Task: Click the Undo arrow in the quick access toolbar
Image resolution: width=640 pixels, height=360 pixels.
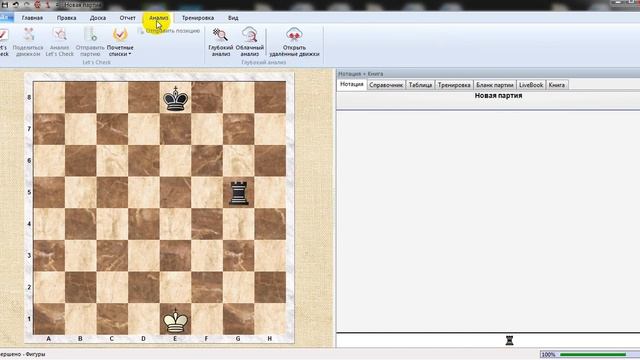Action: click(x=16, y=4)
